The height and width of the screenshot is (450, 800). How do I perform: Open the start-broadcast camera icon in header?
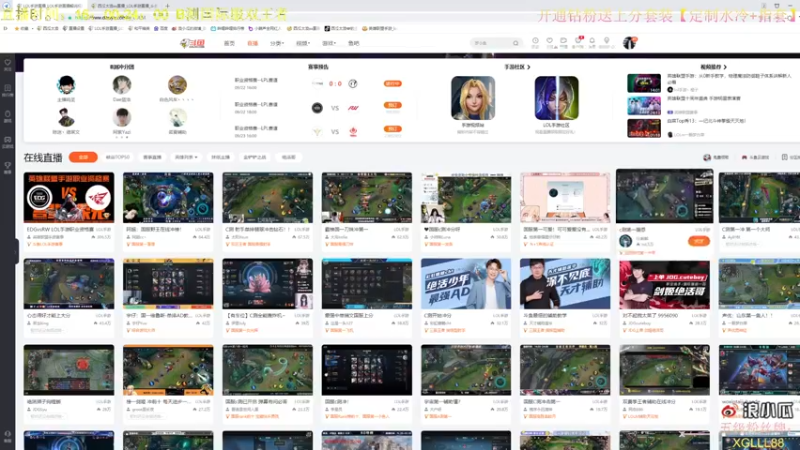click(x=563, y=42)
